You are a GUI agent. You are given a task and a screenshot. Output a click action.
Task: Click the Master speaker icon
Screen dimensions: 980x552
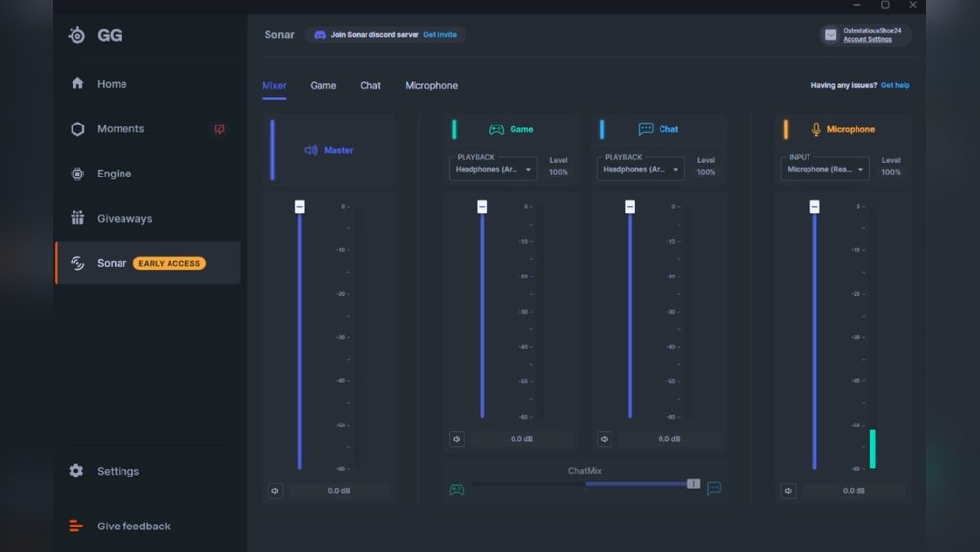tap(311, 150)
